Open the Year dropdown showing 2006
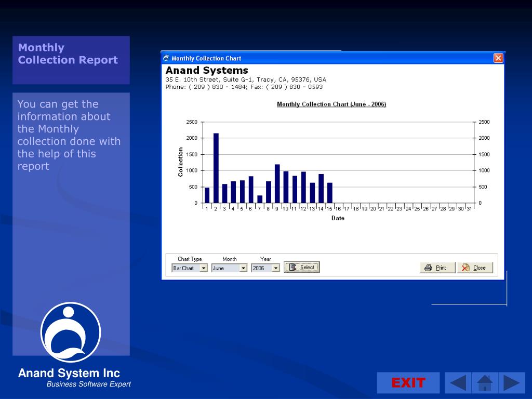The image size is (532, 399). click(x=275, y=268)
